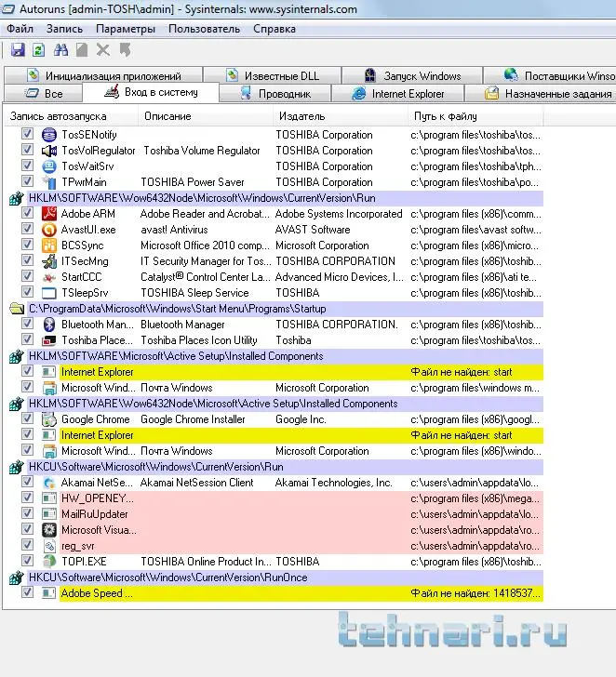
Task: Select 'avast! Antivirus' description text
Action: (x=174, y=230)
